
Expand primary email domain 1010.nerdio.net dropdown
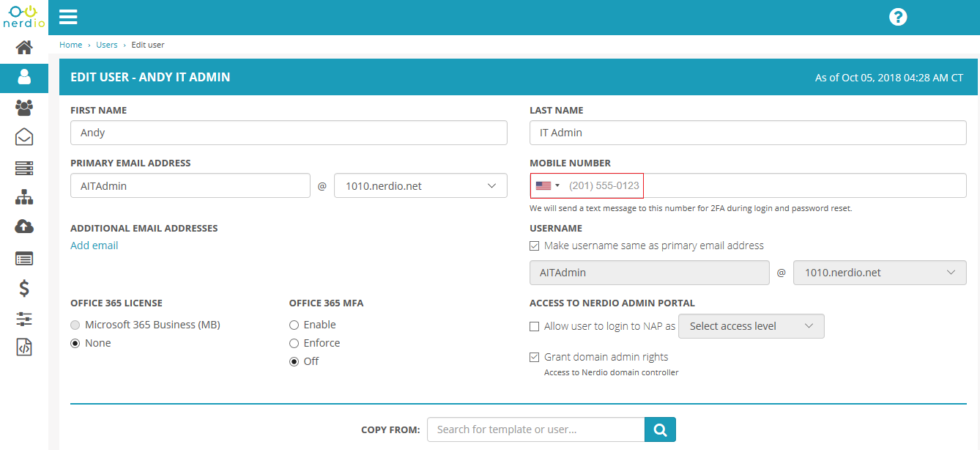click(420, 186)
